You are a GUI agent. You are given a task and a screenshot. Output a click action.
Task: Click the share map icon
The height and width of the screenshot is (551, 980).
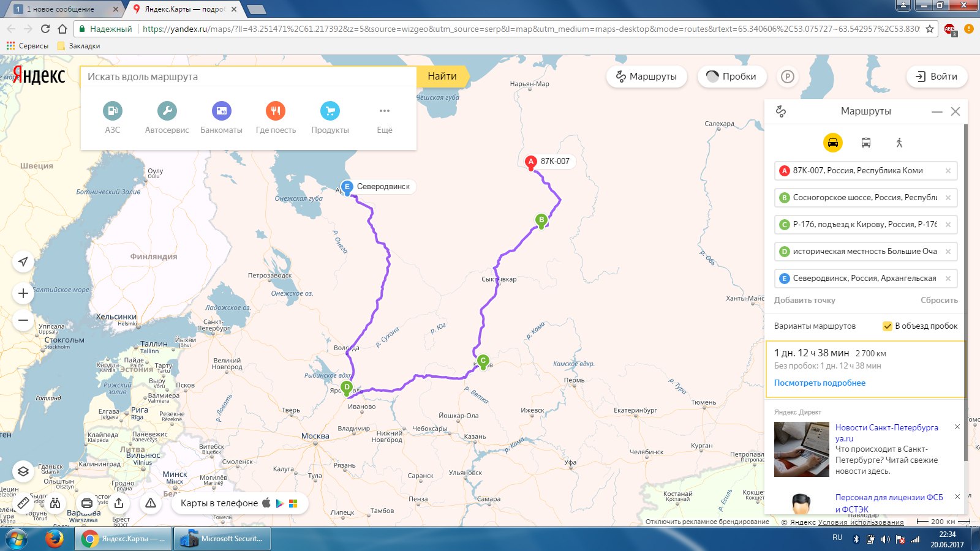(119, 503)
